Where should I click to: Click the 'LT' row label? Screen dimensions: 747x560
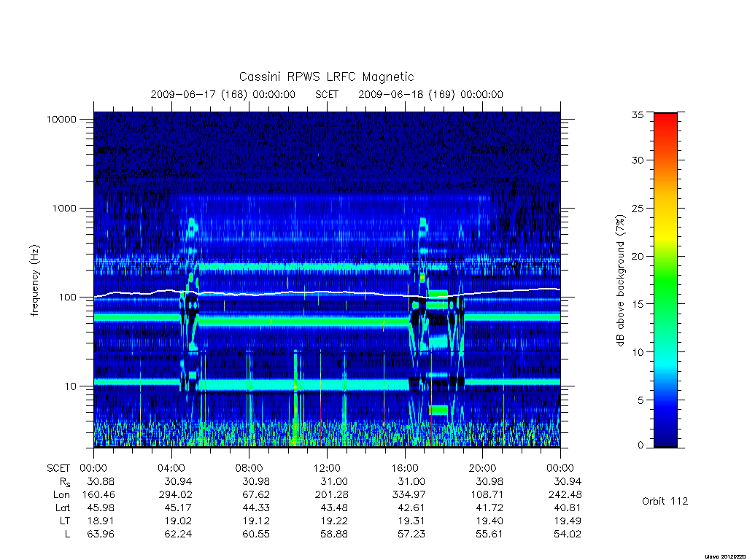65,521
